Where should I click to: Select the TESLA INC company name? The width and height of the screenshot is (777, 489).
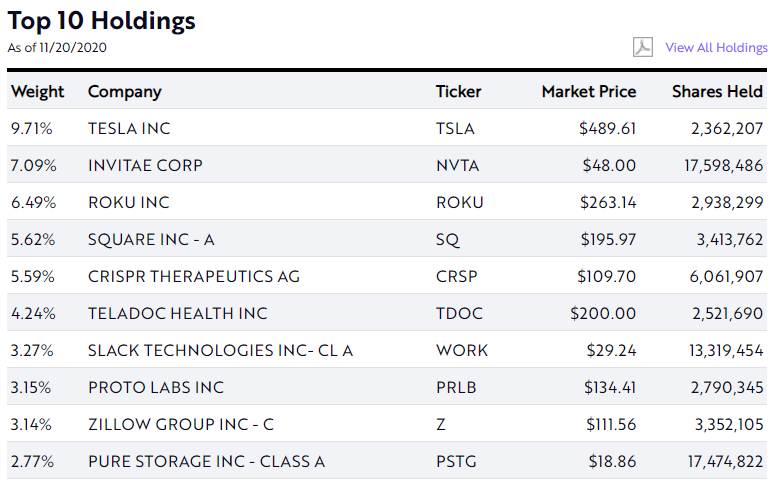tap(129, 129)
